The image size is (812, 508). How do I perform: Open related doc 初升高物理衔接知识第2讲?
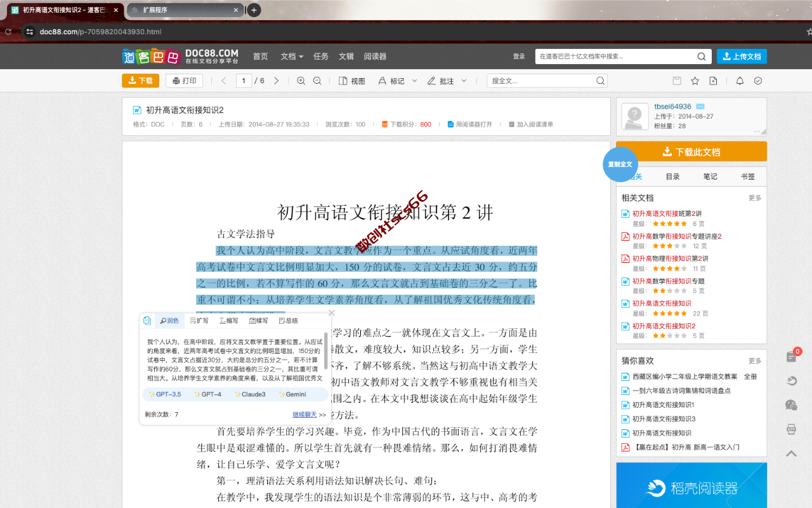coord(671,258)
